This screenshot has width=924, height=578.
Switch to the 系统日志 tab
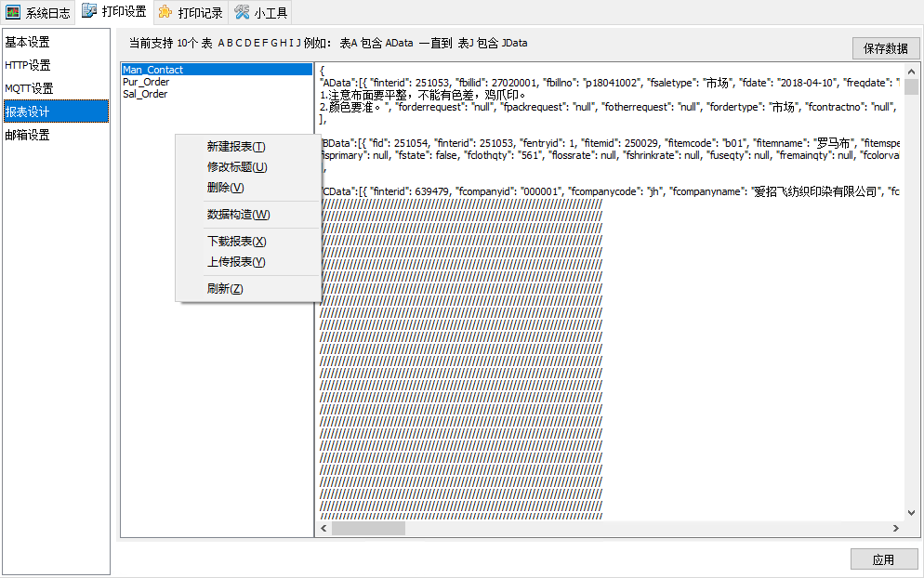(38, 12)
